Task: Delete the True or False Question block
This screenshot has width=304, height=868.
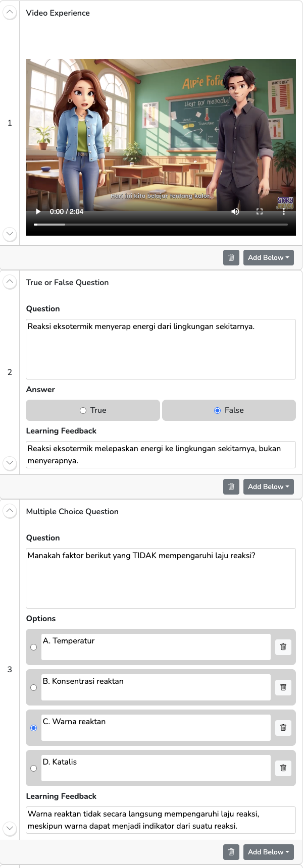Action: pyautogui.click(x=231, y=486)
